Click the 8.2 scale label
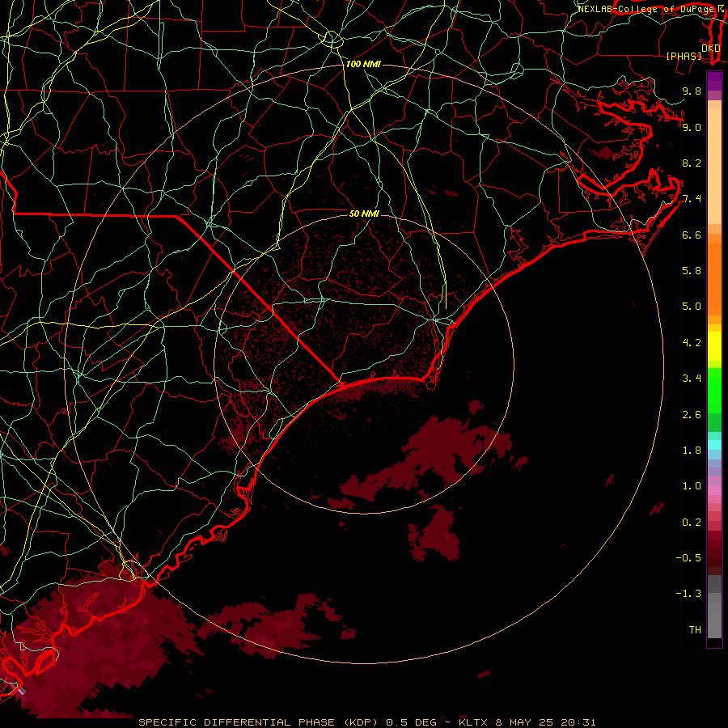Image resolution: width=728 pixels, height=728 pixels. click(x=692, y=163)
